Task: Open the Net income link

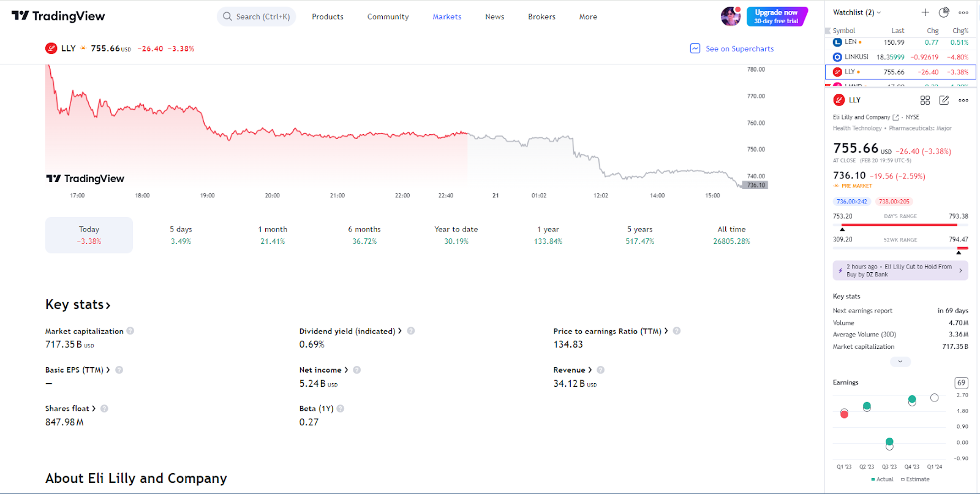Action: tap(323, 370)
